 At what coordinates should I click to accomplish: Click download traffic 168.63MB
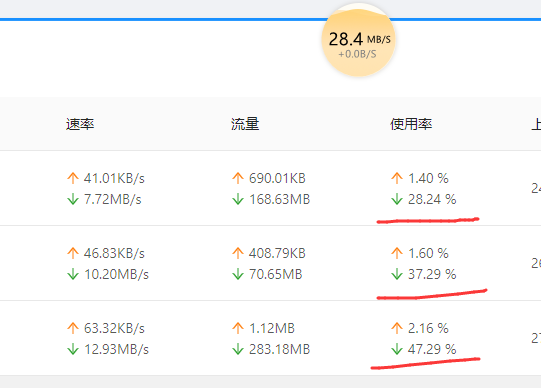pos(279,199)
